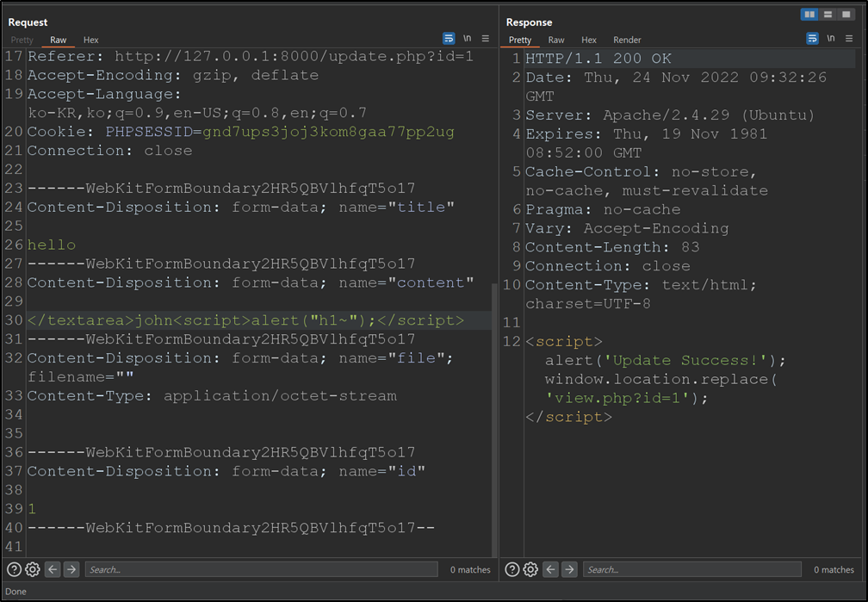This screenshot has height=602, width=868.
Task: Open Response search settings gear
Action: 530,569
